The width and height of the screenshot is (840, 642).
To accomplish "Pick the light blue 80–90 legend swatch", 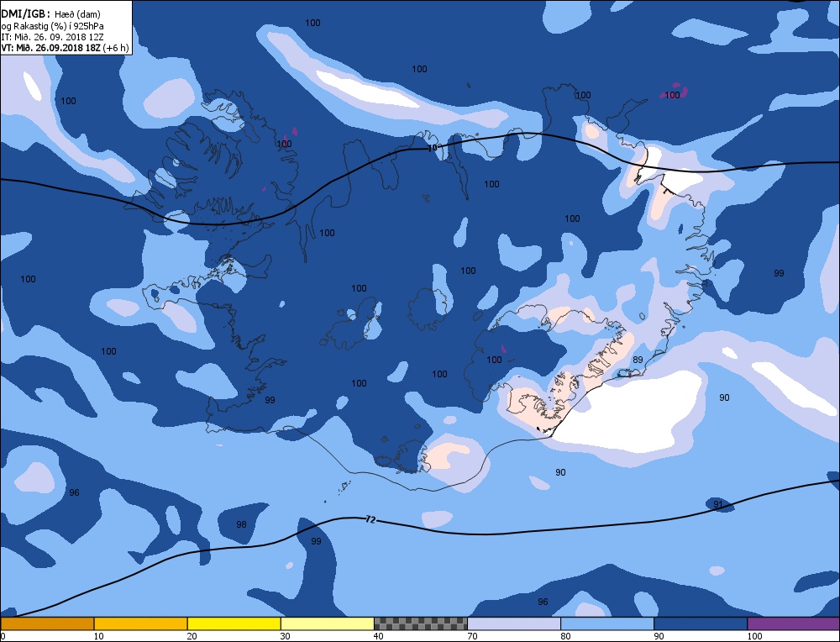I will point(607,624).
